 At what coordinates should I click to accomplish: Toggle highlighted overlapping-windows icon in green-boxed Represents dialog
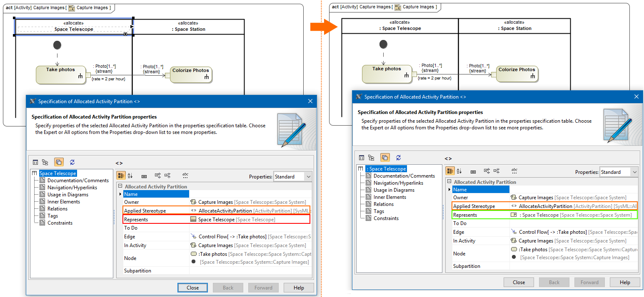(x=385, y=158)
